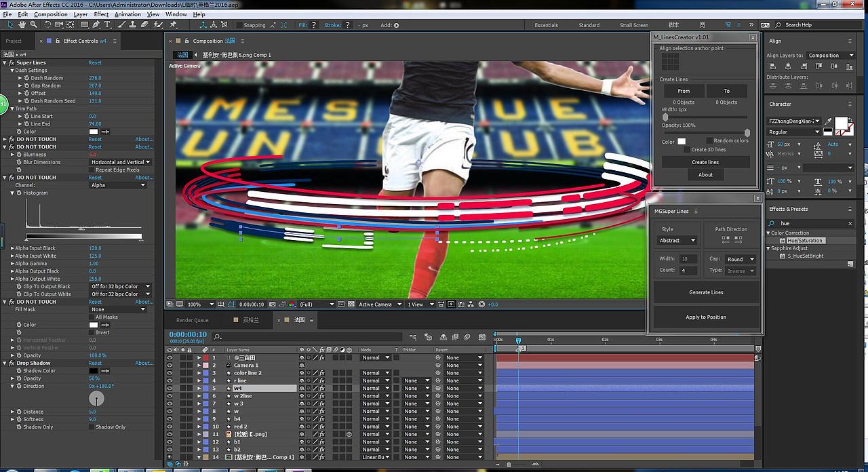Click the eyedropper in Character panel
Viewport: 868px width, 472px height.
click(x=829, y=121)
